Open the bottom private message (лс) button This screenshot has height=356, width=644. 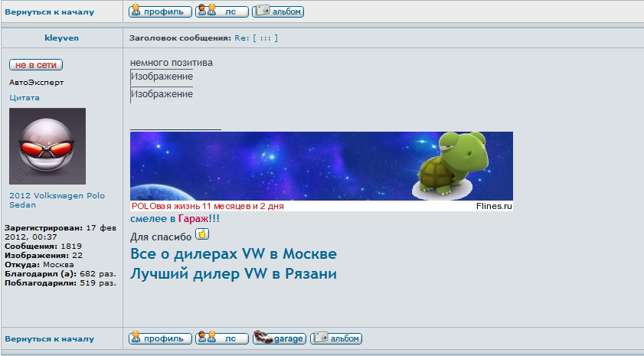click(x=222, y=338)
